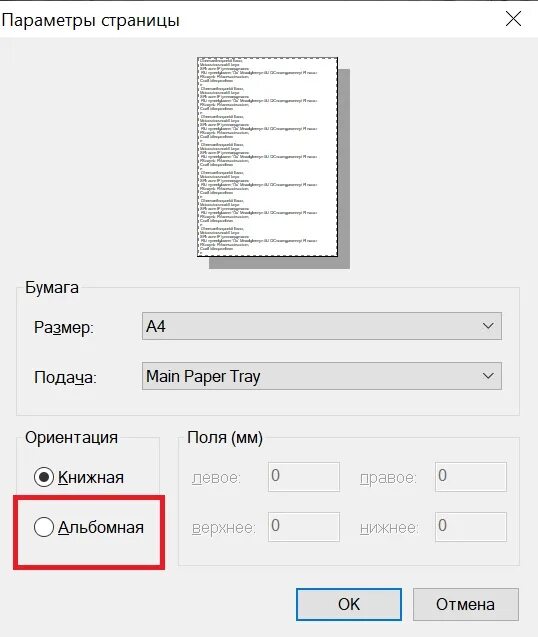Click the Подача label
Viewport: 538px width, 637px height.
65,377
